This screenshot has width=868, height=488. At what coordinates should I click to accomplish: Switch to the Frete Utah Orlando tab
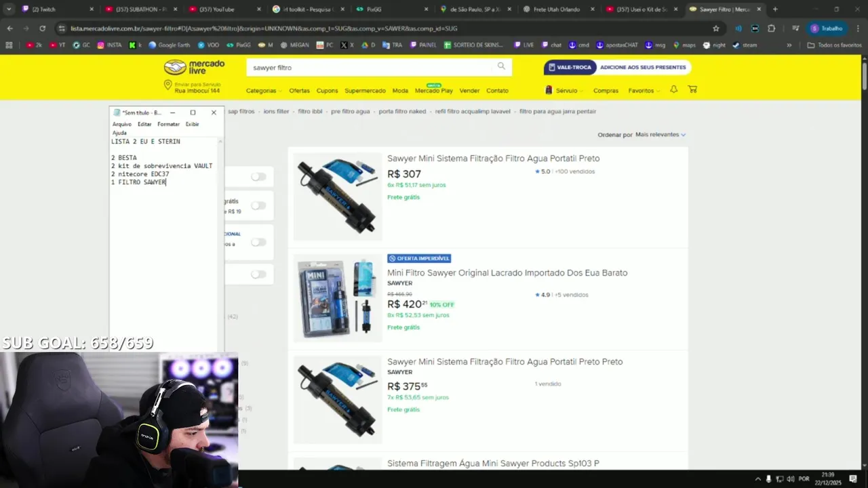coord(558,9)
